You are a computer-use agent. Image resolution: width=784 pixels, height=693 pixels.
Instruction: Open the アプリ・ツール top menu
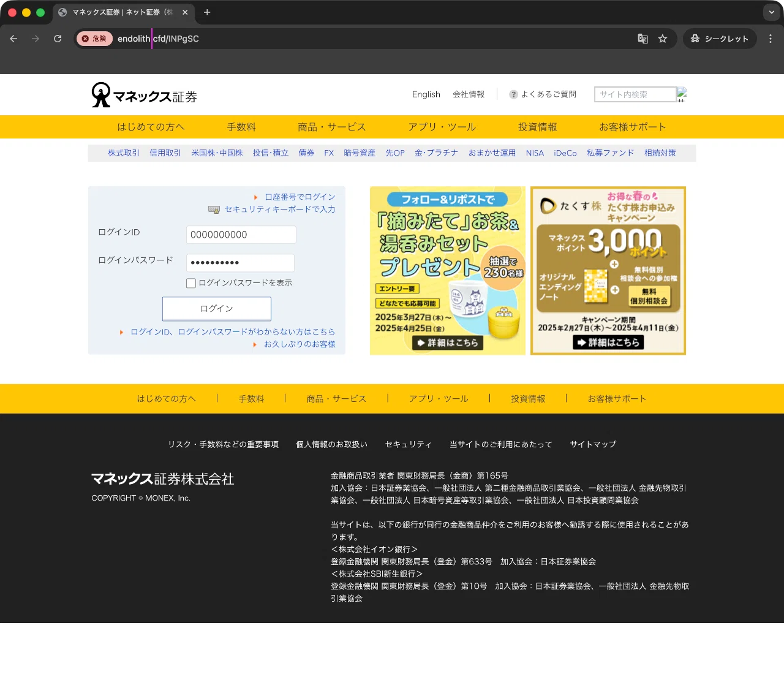click(x=442, y=127)
